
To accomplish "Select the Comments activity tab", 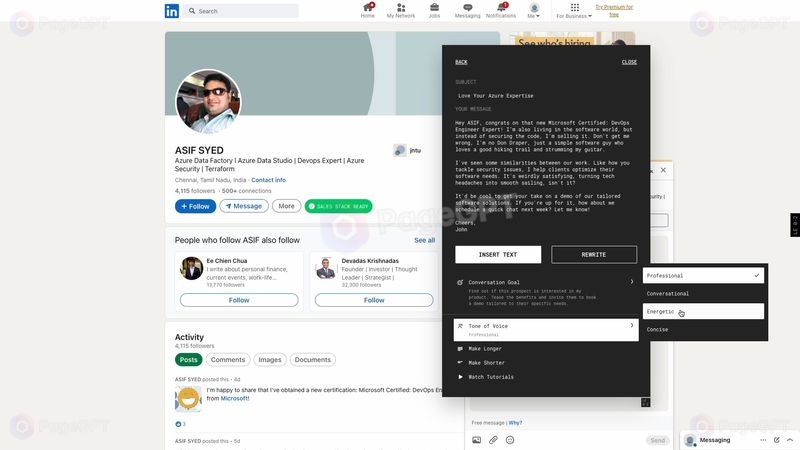I will pos(228,360).
